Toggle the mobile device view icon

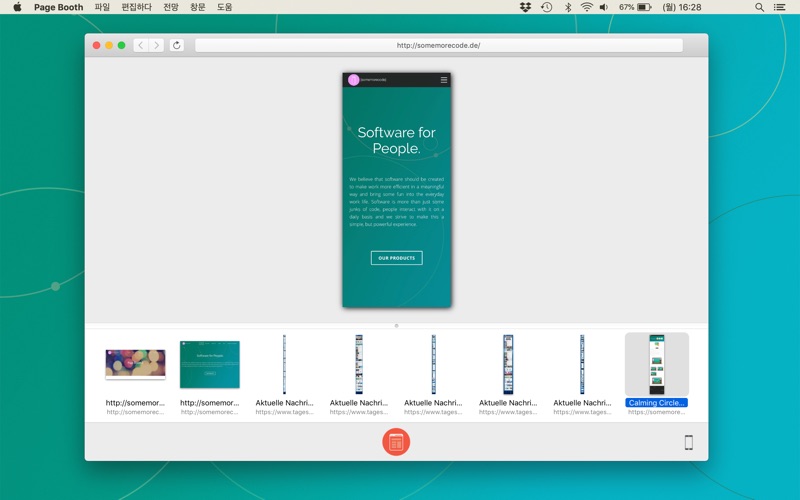coord(688,442)
